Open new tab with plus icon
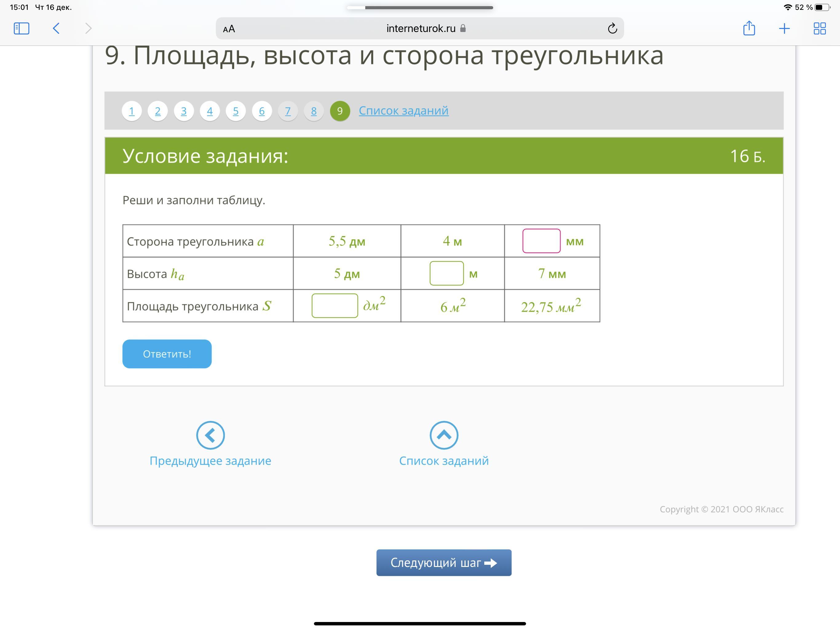The width and height of the screenshot is (840, 630). 784,29
